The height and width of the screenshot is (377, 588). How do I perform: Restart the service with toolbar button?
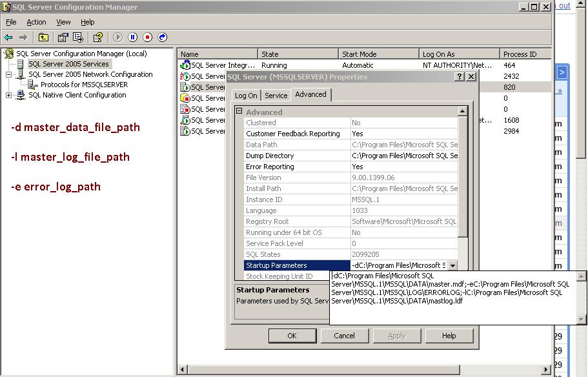[x=162, y=37]
